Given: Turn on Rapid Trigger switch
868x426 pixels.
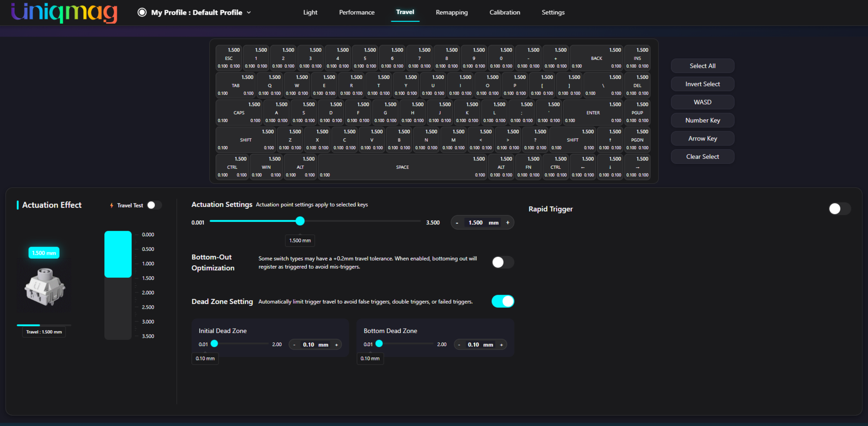Looking at the screenshot, I should pos(839,209).
